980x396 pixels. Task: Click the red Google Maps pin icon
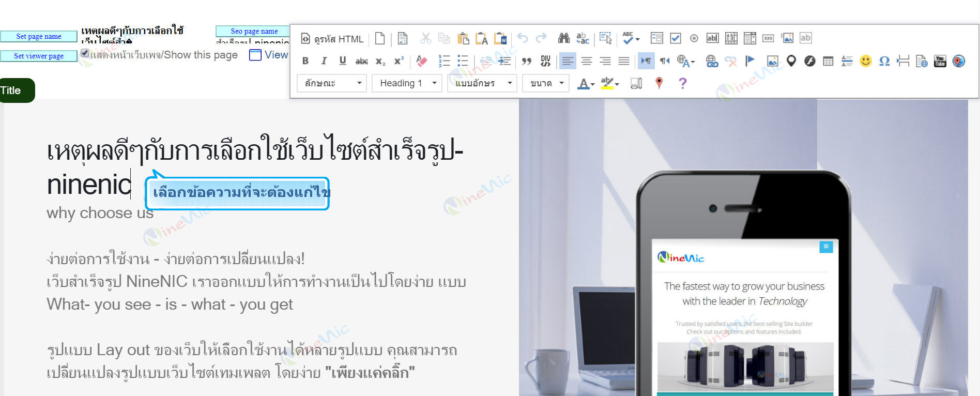point(659,83)
